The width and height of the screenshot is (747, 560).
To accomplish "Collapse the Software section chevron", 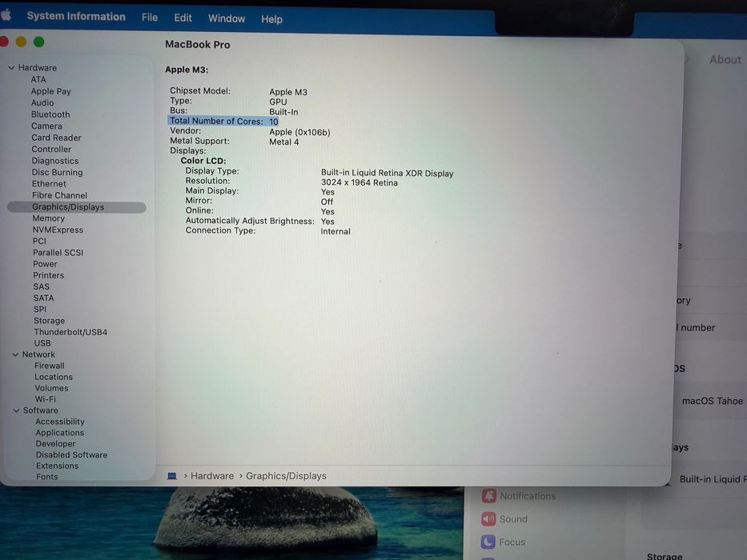I will point(16,410).
